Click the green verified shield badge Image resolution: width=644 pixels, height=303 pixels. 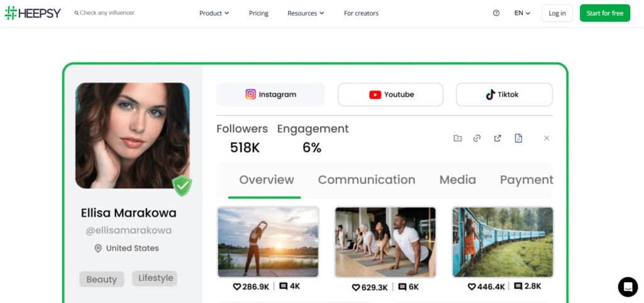(x=182, y=186)
